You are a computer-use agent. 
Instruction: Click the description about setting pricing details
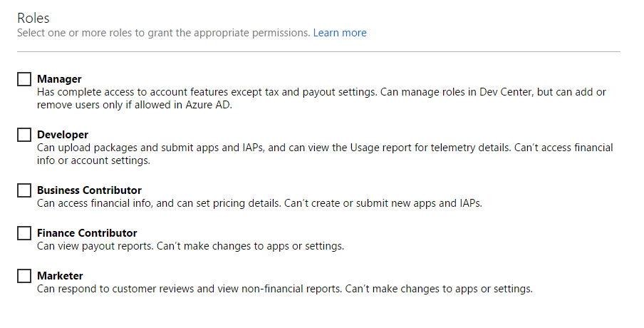coord(259,203)
